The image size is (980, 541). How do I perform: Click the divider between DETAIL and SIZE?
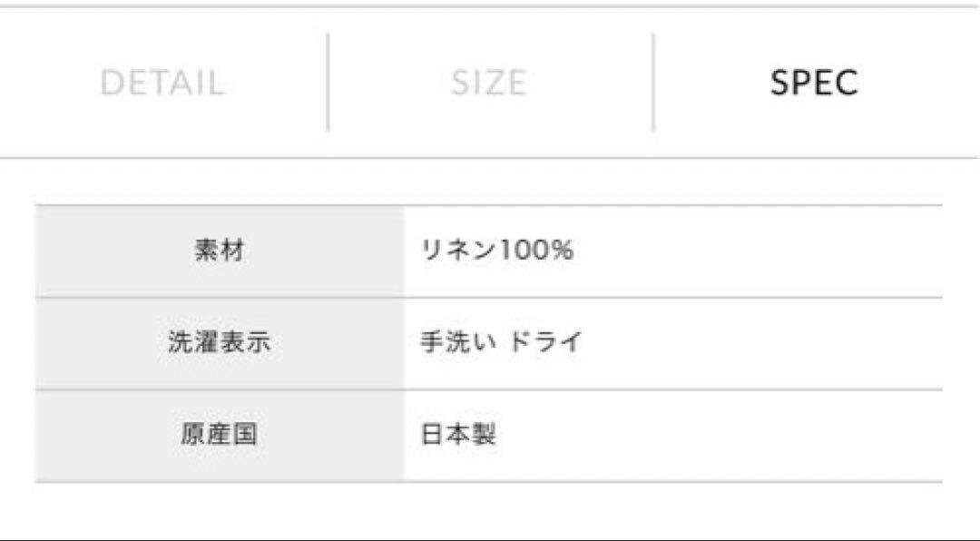[x=328, y=82]
